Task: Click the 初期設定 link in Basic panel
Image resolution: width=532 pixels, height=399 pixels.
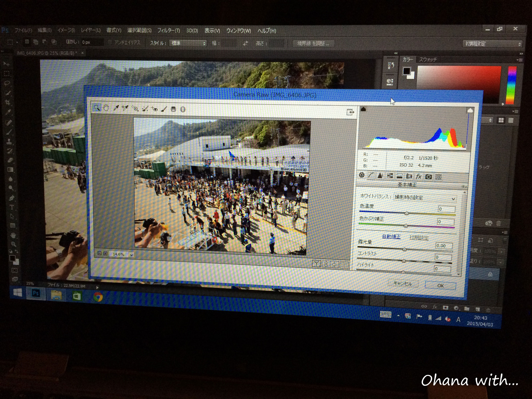Action: click(x=419, y=238)
